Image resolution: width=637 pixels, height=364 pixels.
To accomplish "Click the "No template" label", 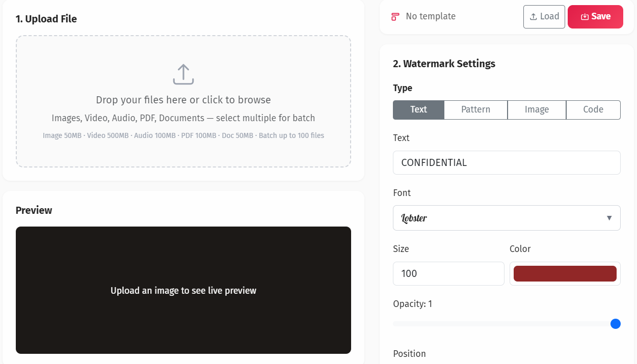I will coord(430,16).
